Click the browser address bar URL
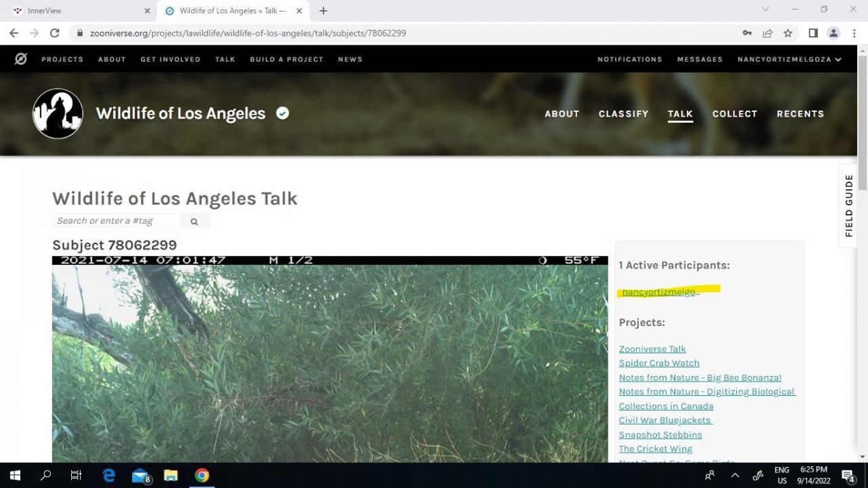 click(x=248, y=33)
